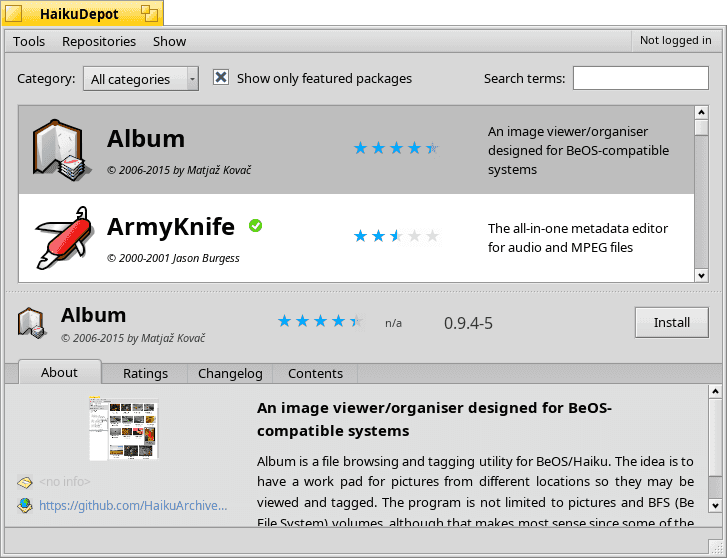Click the globe icon beside the GitHub link
This screenshot has height=558, width=727.
pyautogui.click(x=25, y=505)
